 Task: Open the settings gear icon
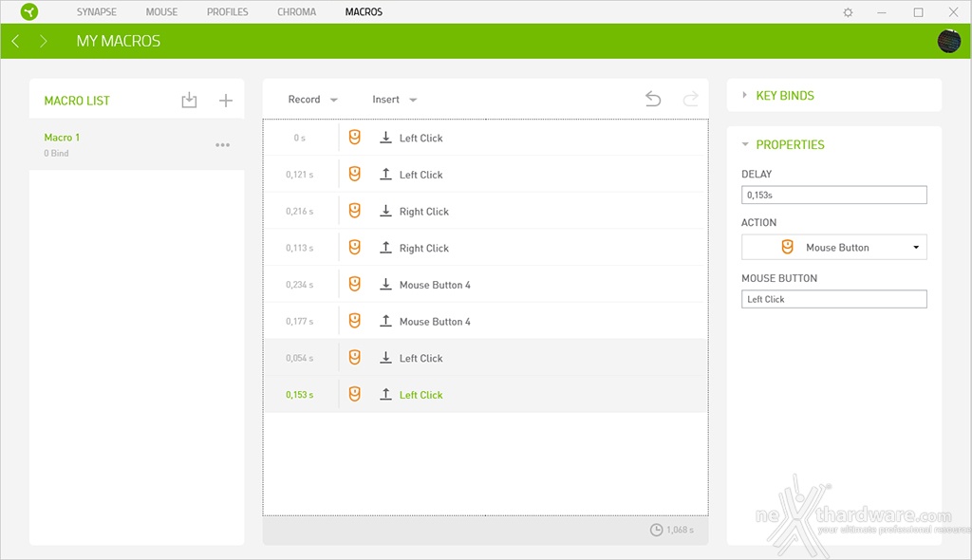tap(848, 12)
